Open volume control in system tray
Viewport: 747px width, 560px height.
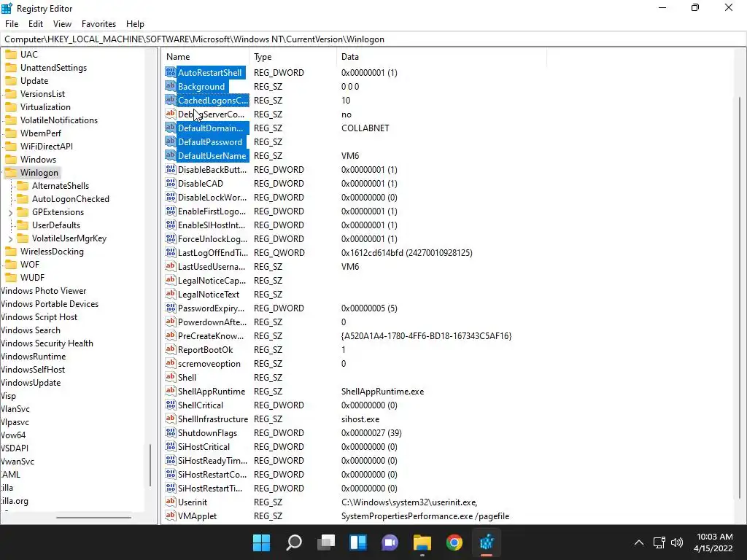coord(676,542)
